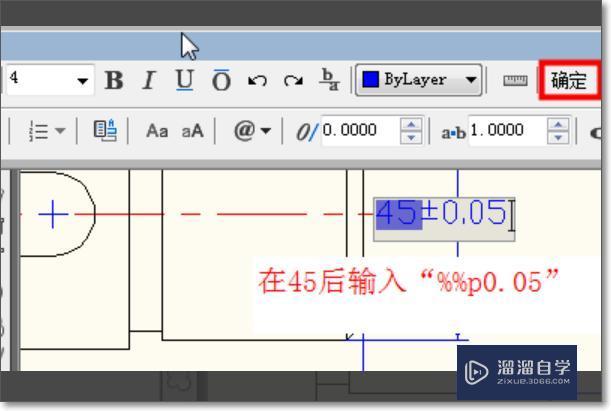Click the dimension text 45±0.05
Image resolution: width=611 pixels, height=411 pixels.
tap(441, 212)
